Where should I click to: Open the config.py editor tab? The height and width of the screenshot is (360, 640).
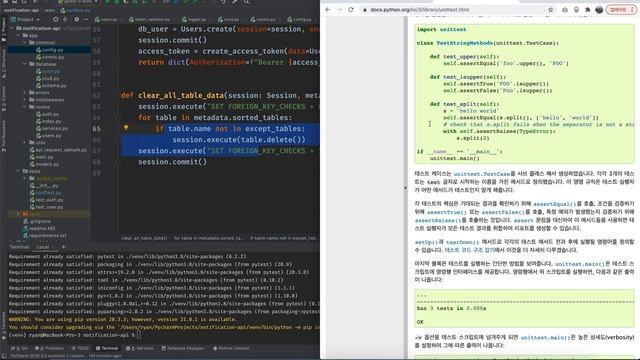300,19
